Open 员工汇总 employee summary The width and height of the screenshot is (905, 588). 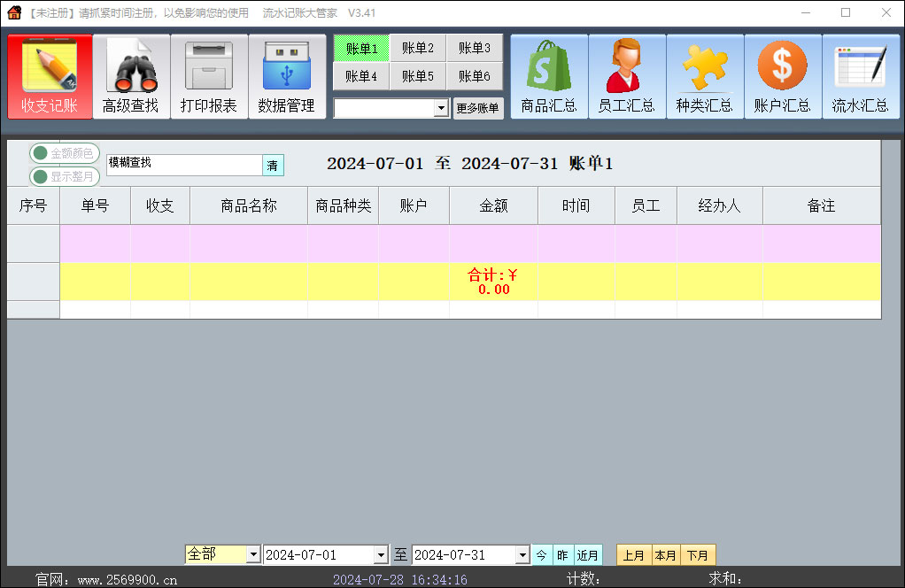627,77
